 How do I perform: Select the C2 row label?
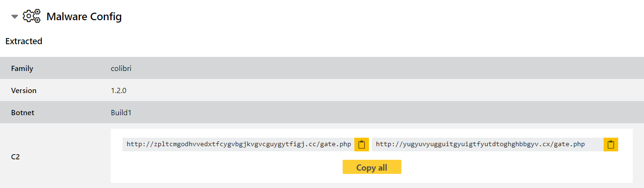(x=15, y=157)
